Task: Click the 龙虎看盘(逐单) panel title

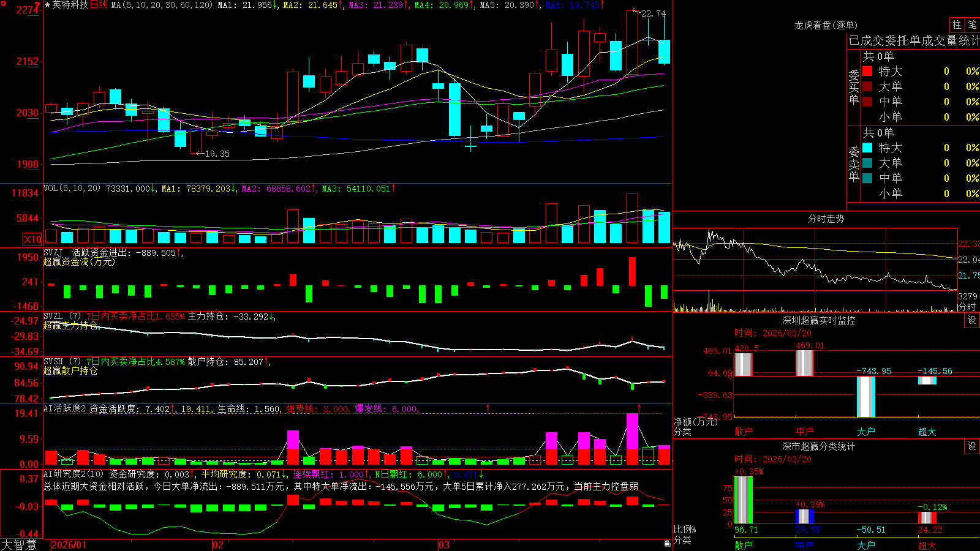Action: coord(826,25)
